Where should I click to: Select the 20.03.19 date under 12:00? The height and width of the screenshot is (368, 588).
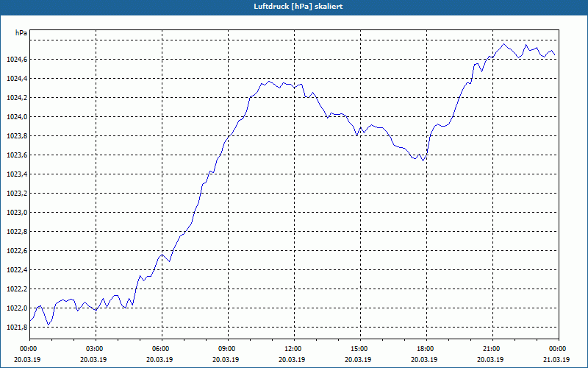[292, 359]
